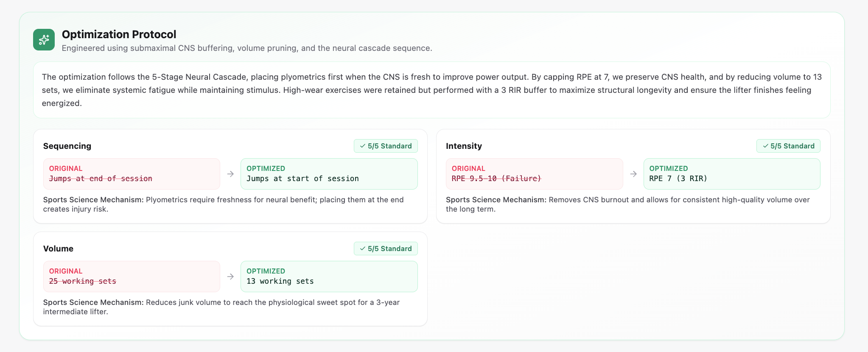
Task: Select the Optimization Protocol heading
Action: click(x=119, y=34)
